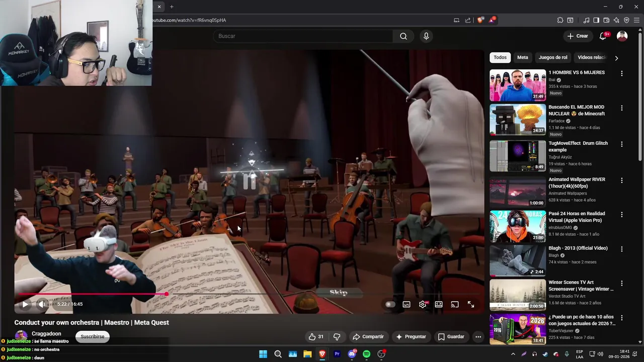Click the Brave Shields lion icon

pyautogui.click(x=480, y=20)
